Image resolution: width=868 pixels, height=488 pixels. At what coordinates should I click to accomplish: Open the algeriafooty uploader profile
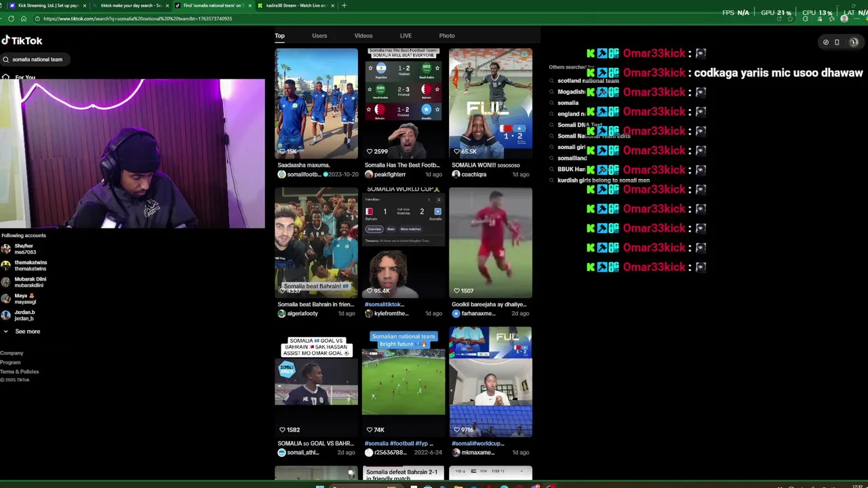tap(298, 314)
